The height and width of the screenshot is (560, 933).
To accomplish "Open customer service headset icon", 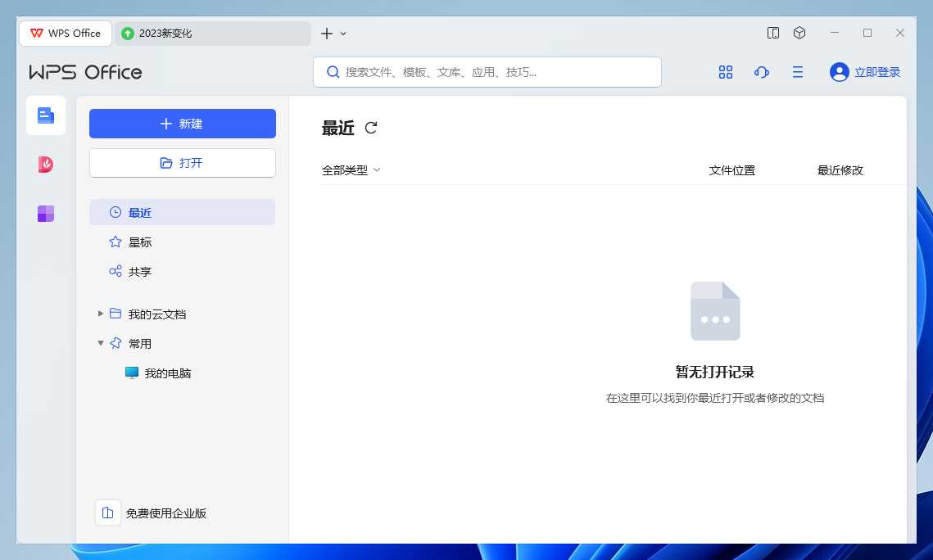I will pos(762,72).
